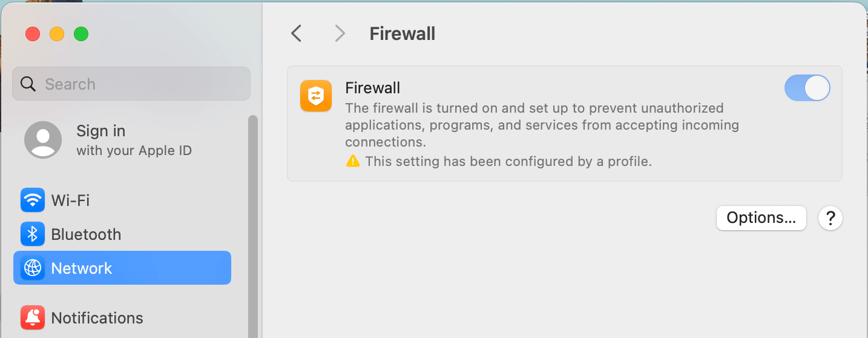Click the orange Firewall shield icon
The height and width of the screenshot is (338, 868).
[315, 96]
